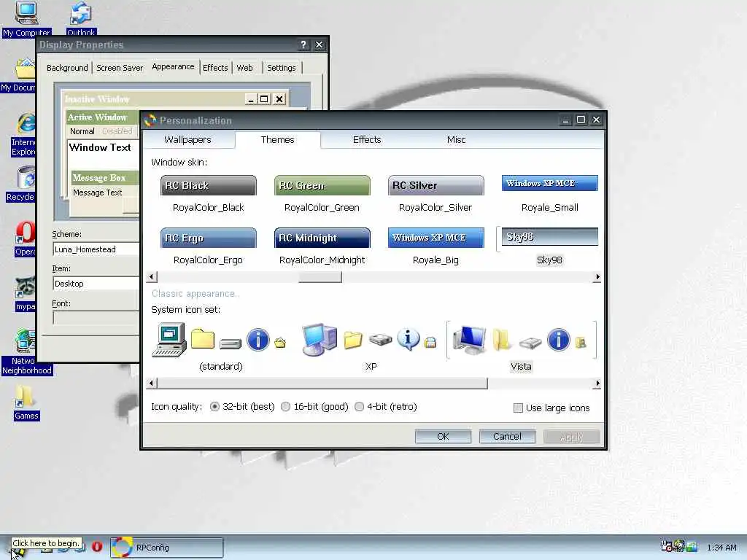Click window skin scrollbar right arrow
Image resolution: width=747 pixels, height=560 pixels.
click(597, 276)
